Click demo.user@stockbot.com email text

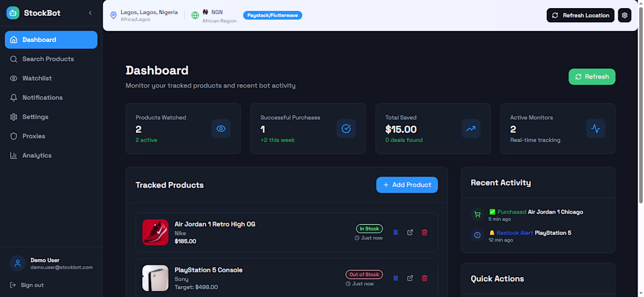tap(61, 267)
